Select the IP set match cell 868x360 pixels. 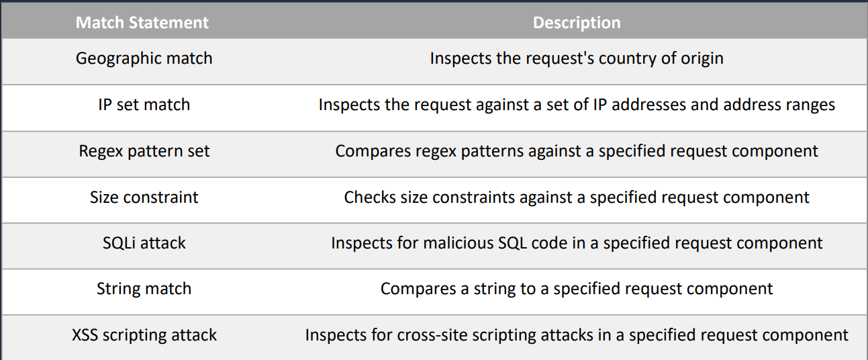144,105
